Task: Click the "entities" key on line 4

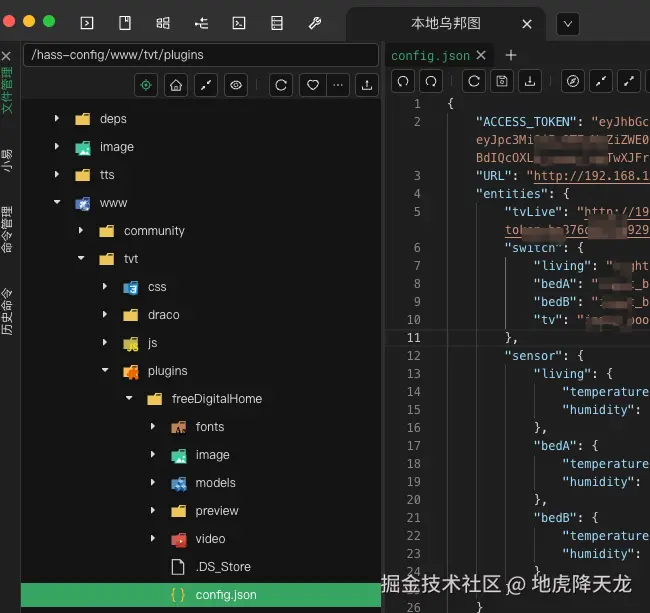Action: [x=512, y=194]
